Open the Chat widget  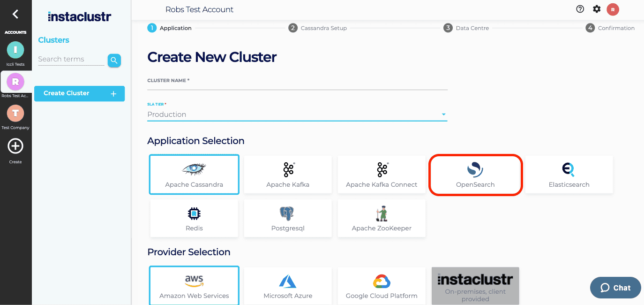pyautogui.click(x=615, y=288)
